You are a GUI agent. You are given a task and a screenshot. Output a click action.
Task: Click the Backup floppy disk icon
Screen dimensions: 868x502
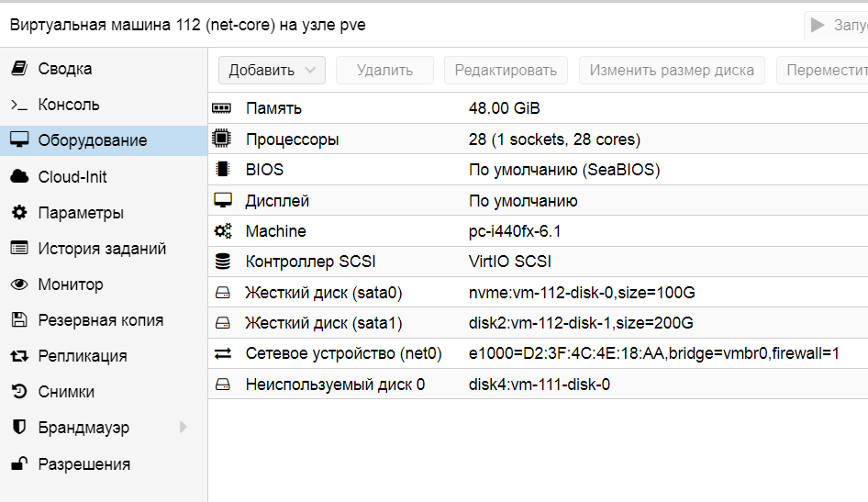click(x=18, y=320)
